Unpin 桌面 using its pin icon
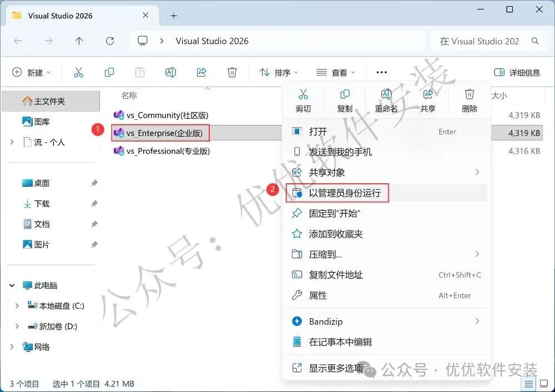 tap(94, 183)
